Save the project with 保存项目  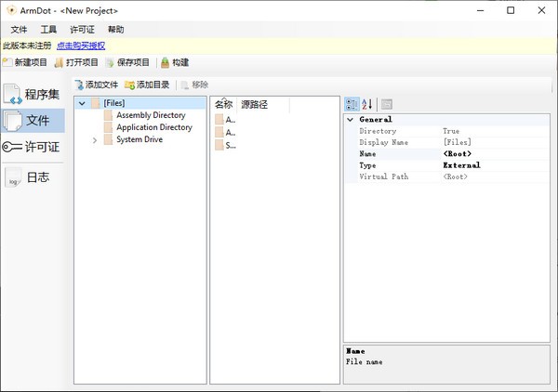tap(127, 62)
